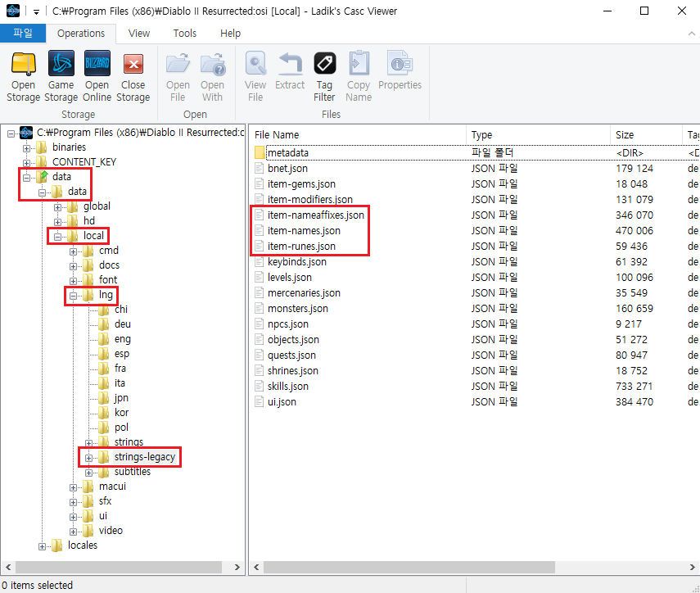Click the file list scroll right arrow

[x=693, y=567]
